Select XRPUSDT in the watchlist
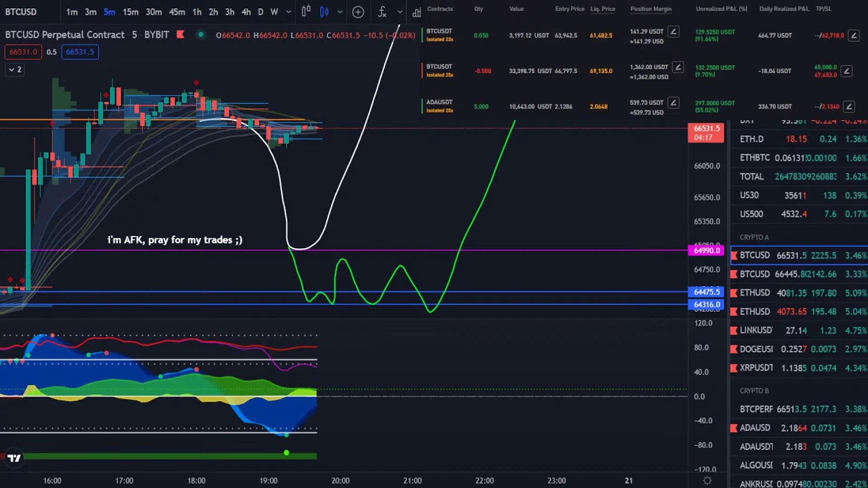Screen dimensions: 868x488 [x=799, y=368]
